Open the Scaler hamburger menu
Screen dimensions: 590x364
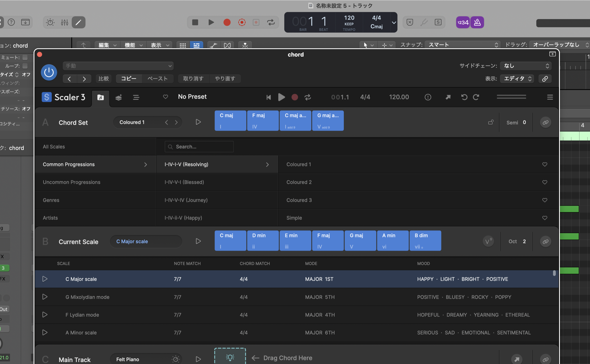pos(550,97)
